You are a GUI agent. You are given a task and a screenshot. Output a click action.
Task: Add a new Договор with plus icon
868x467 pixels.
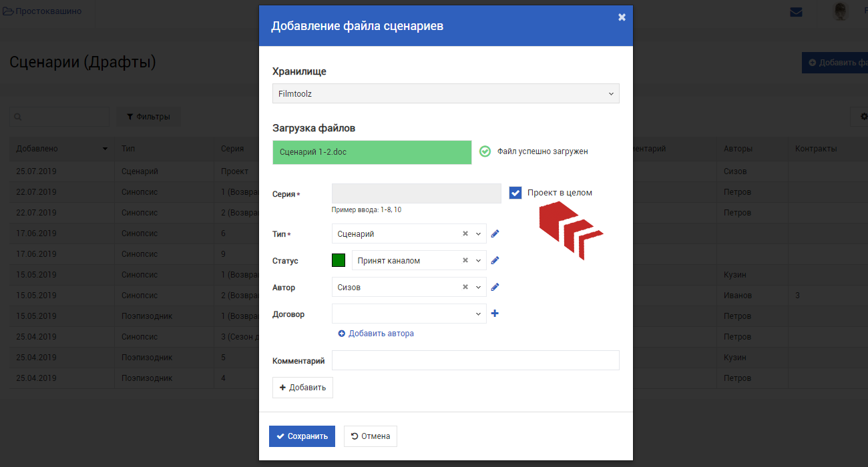point(495,314)
